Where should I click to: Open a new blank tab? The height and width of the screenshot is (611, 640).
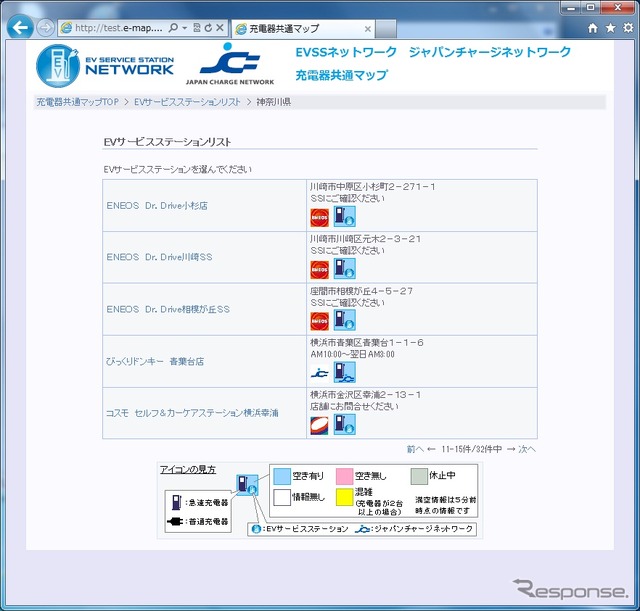[x=386, y=29]
